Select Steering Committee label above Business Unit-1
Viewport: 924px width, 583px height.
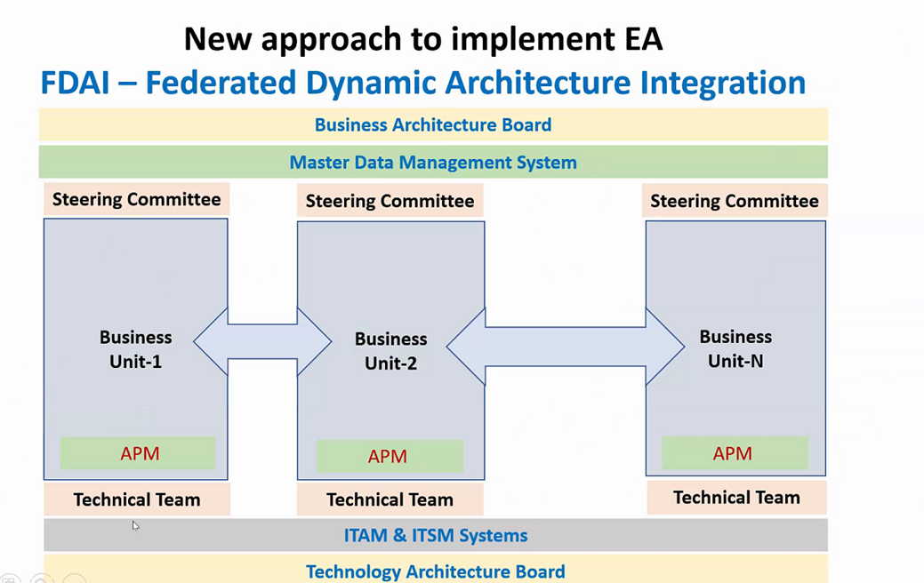click(x=137, y=199)
